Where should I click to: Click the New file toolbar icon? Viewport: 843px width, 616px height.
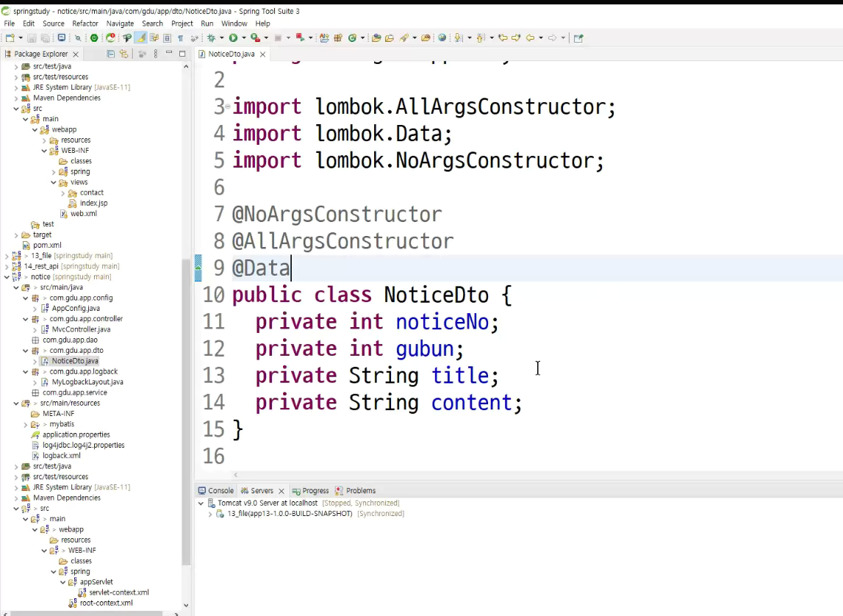[x=10, y=37]
